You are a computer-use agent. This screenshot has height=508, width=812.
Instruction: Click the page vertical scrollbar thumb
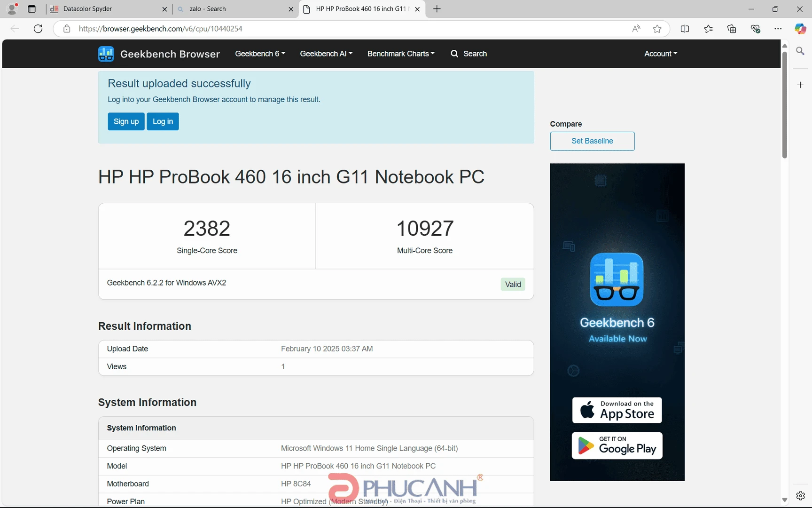[784, 104]
